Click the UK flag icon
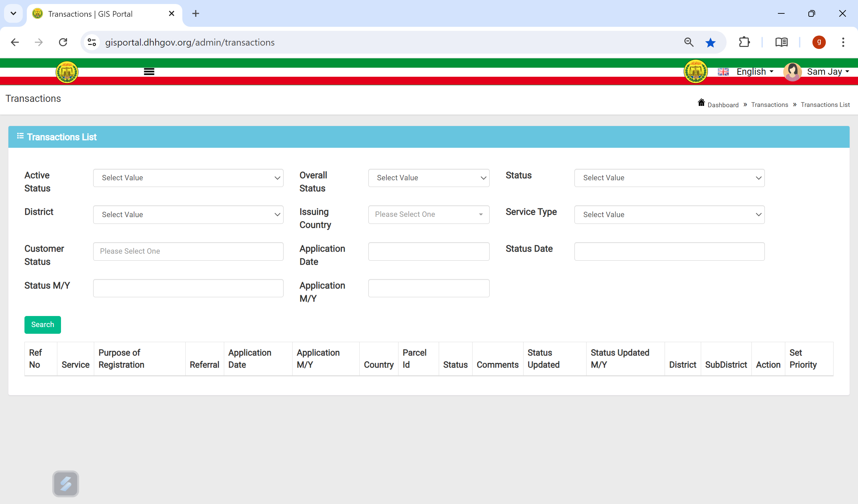This screenshot has height=504, width=858. point(723,72)
